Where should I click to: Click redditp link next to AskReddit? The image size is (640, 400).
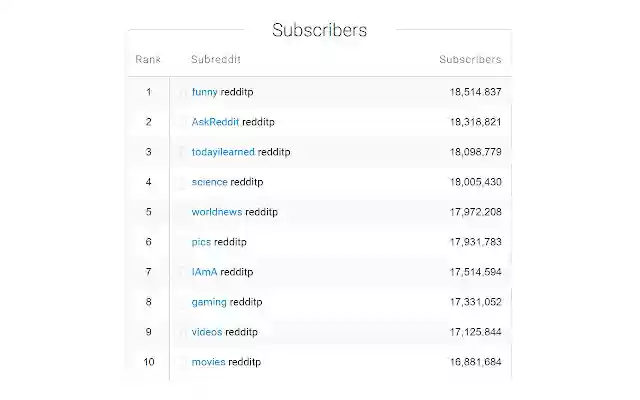pyautogui.click(x=258, y=122)
